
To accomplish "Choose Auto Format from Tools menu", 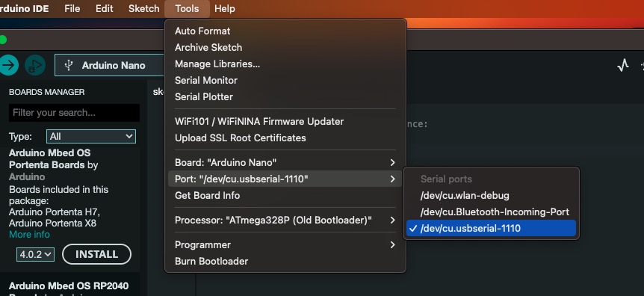I will pos(285,31).
